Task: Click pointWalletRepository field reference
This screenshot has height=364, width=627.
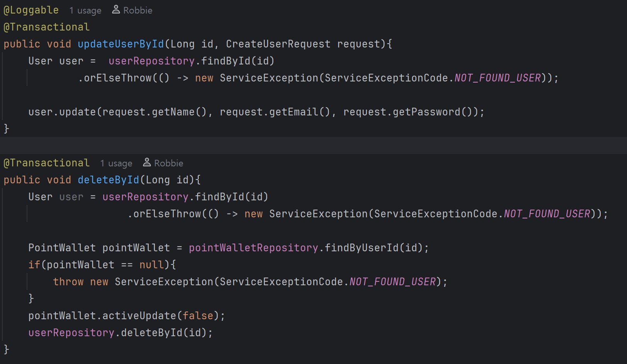Action: pos(254,248)
